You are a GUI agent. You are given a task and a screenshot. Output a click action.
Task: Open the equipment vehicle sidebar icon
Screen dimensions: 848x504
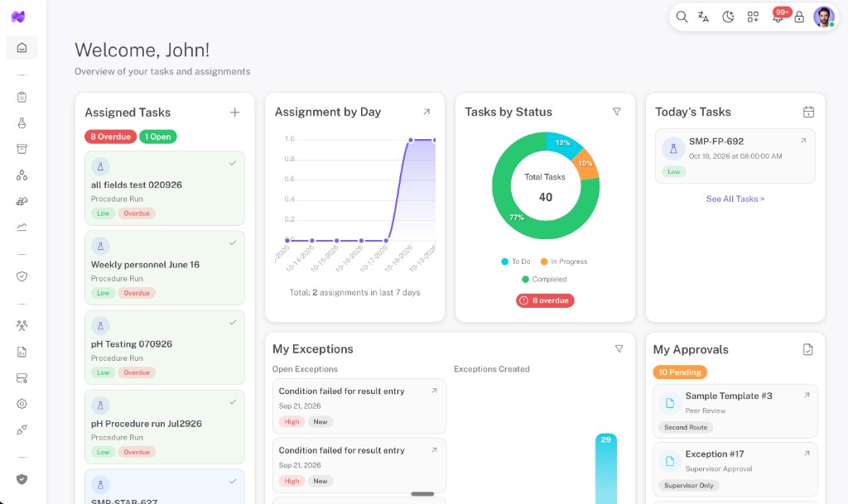coord(22,201)
